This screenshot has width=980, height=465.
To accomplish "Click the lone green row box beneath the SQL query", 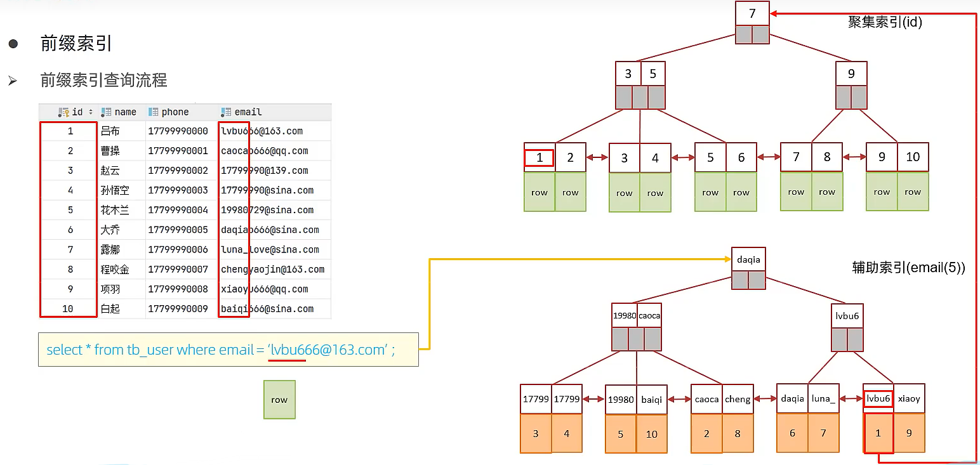I will [x=279, y=400].
